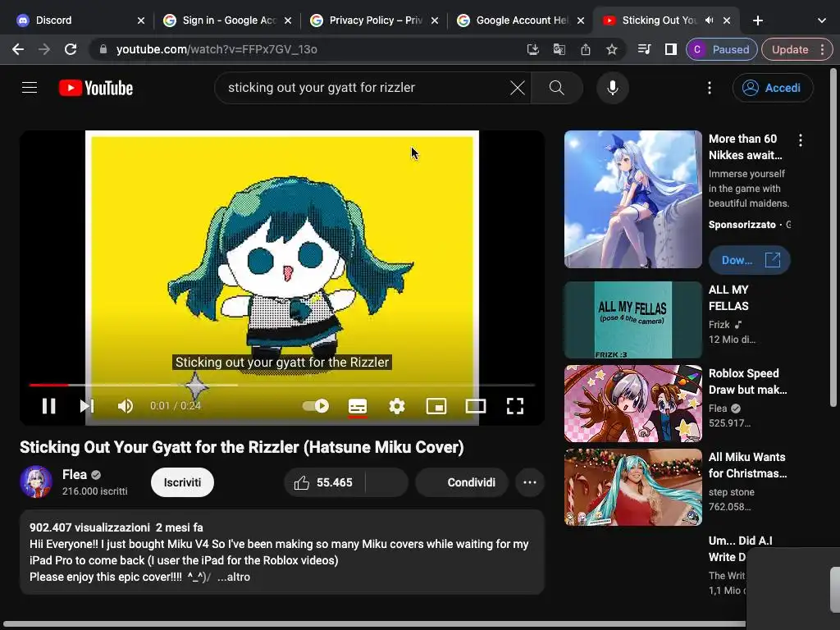Image resolution: width=840 pixels, height=630 pixels.
Task: Sign in with the Accedi button
Action: 773,87
